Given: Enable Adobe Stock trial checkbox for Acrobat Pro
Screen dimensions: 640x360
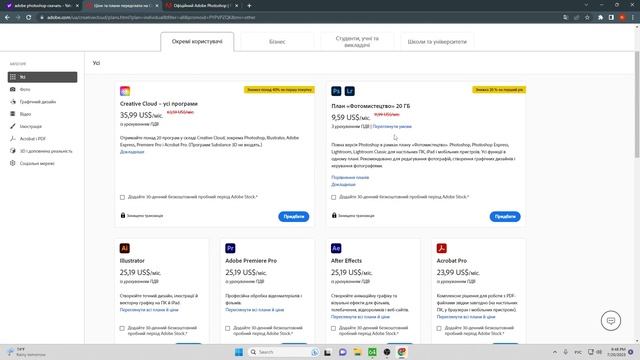Looking at the screenshot, I should coord(439,328).
